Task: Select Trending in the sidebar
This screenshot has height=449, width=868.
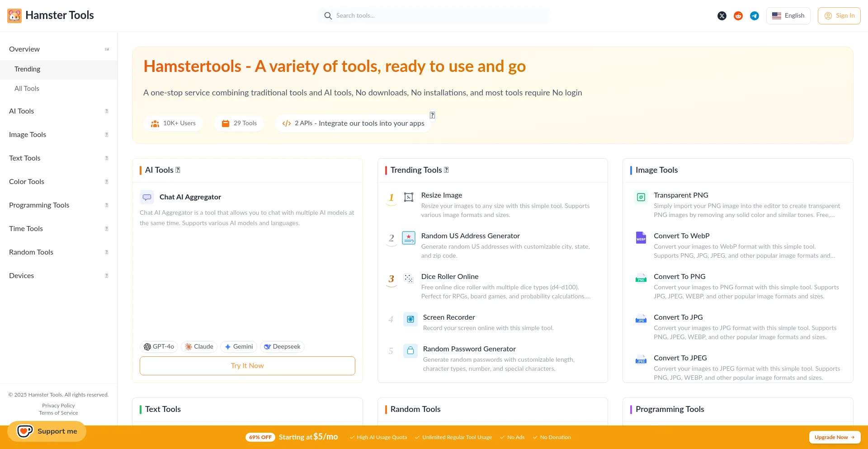Action: [x=28, y=69]
